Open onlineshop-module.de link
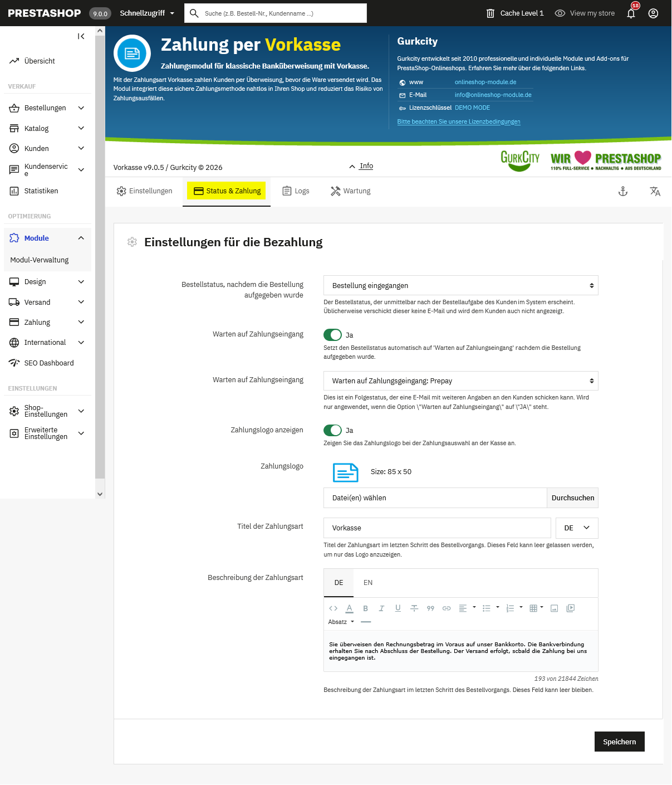Image resolution: width=672 pixels, height=785 pixels. click(485, 82)
